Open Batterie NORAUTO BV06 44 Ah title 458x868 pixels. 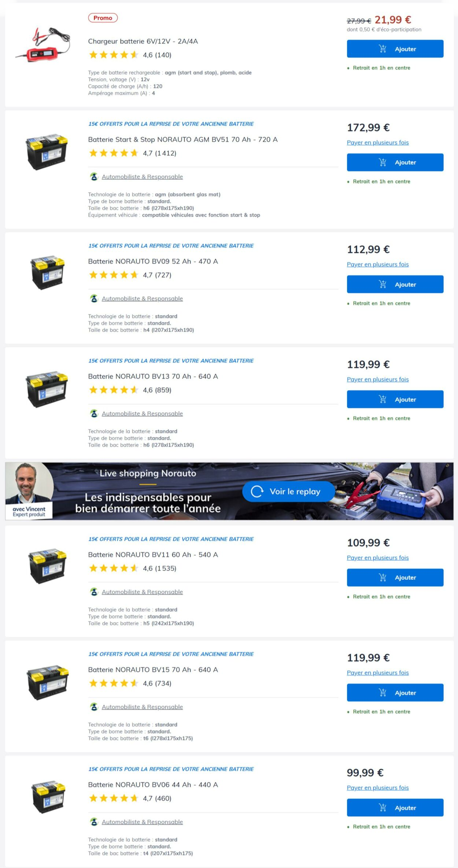tap(153, 784)
